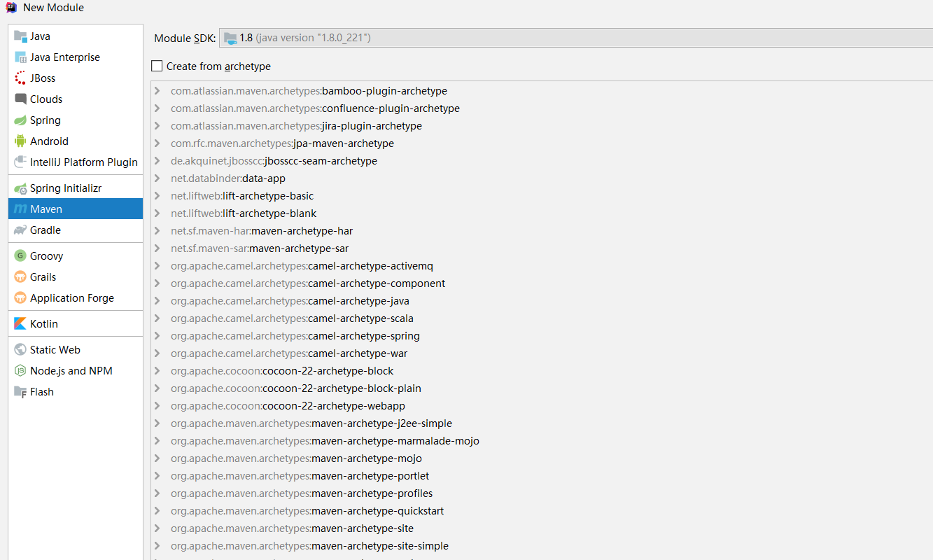Image resolution: width=933 pixels, height=560 pixels.
Task: Select cocoon-22-archetype-block-plain archetype
Action: 296,388
